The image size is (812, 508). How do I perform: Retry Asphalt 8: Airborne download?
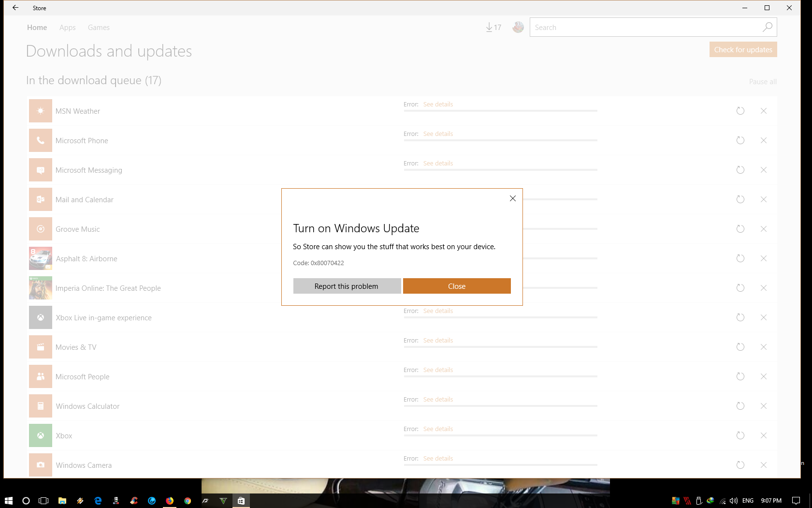pyautogui.click(x=740, y=258)
